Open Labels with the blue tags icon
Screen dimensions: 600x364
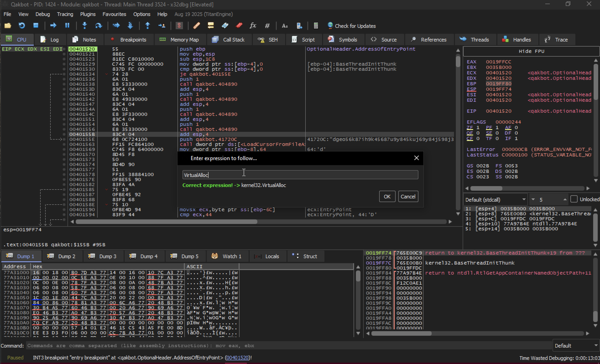225,26
